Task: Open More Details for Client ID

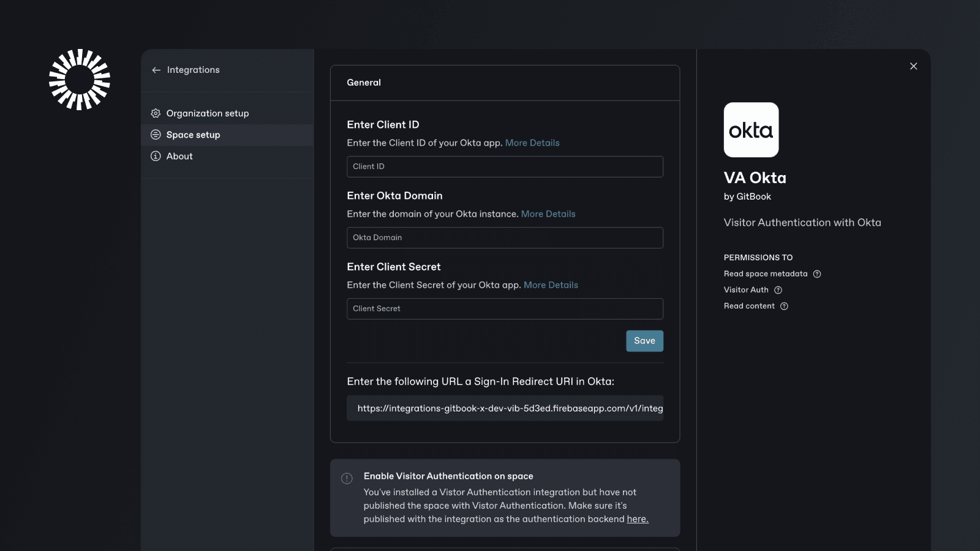Action: coord(532,143)
